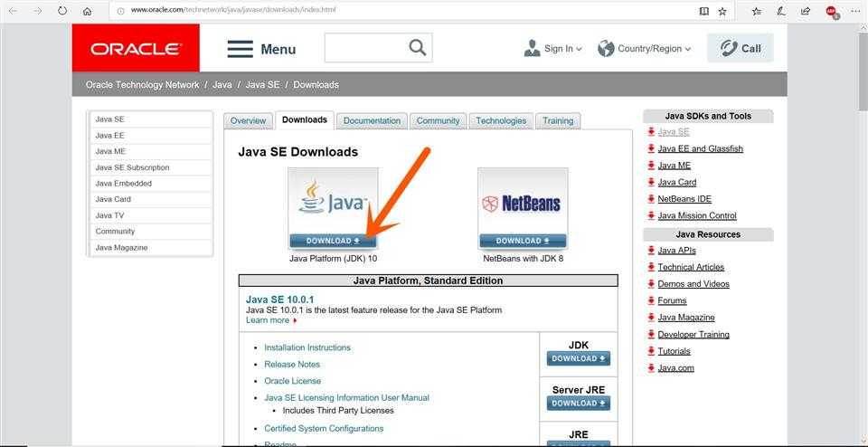Open Java EE and Glassfish link
Image resolution: width=868 pixels, height=447 pixels.
(700, 148)
